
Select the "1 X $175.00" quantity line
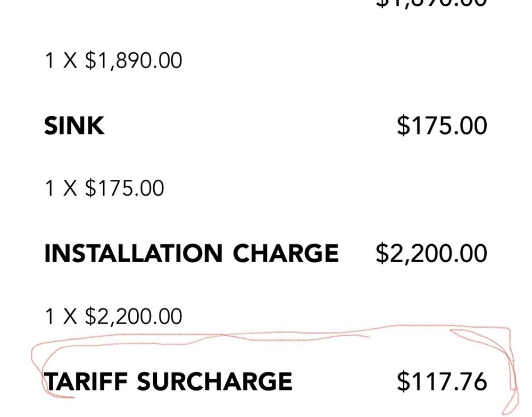click(104, 188)
